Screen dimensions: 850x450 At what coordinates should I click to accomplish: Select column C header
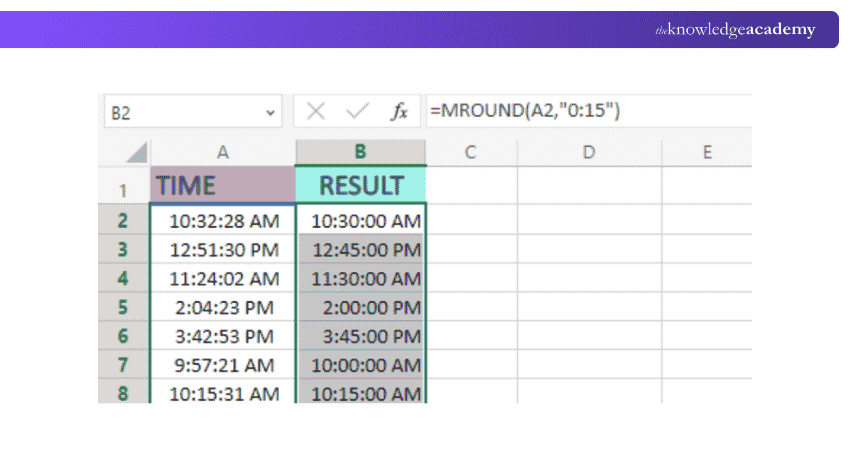(471, 152)
